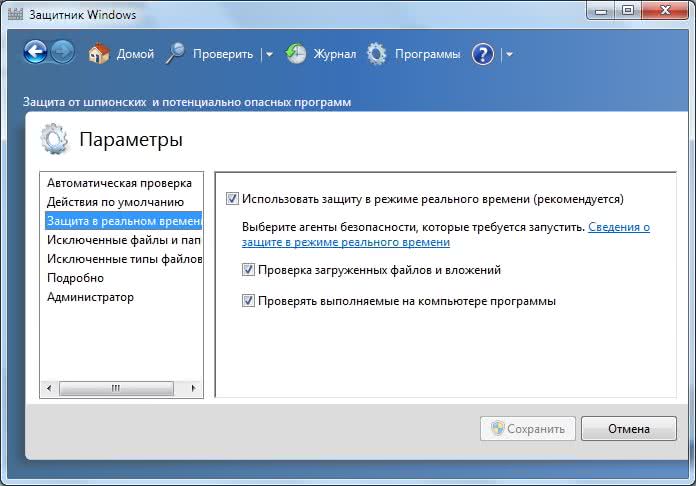Expand the Проверить scan options arrow
The height and width of the screenshot is (486, 696).
click(x=269, y=55)
